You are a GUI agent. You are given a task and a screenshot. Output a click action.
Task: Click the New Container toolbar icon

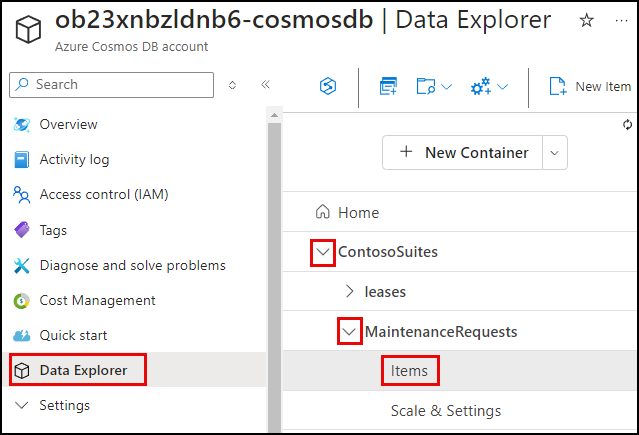(388, 86)
